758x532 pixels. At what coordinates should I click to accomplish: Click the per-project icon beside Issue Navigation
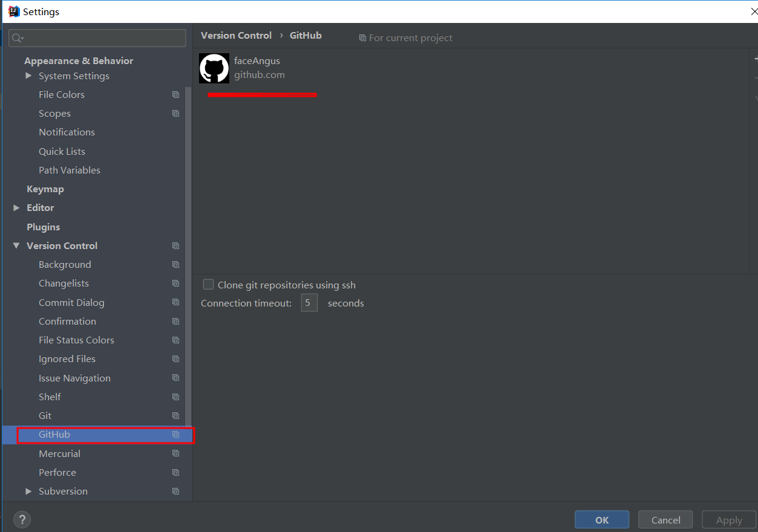click(x=175, y=378)
